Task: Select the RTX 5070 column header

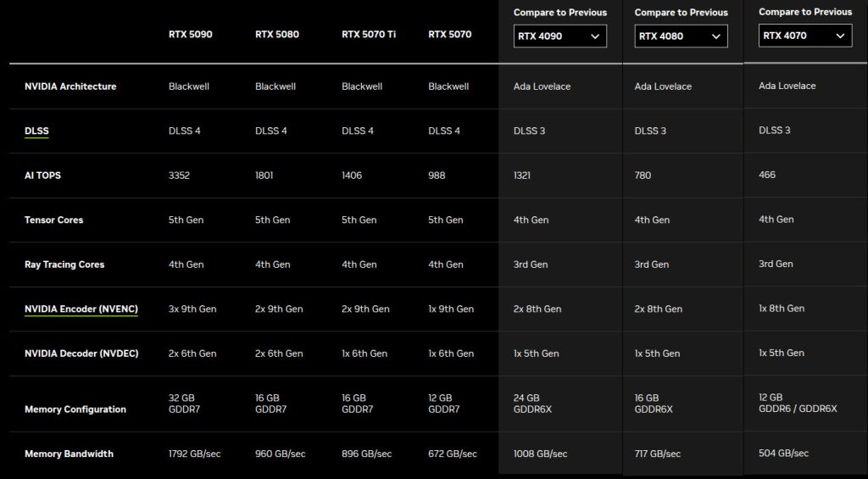Action: coord(450,35)
